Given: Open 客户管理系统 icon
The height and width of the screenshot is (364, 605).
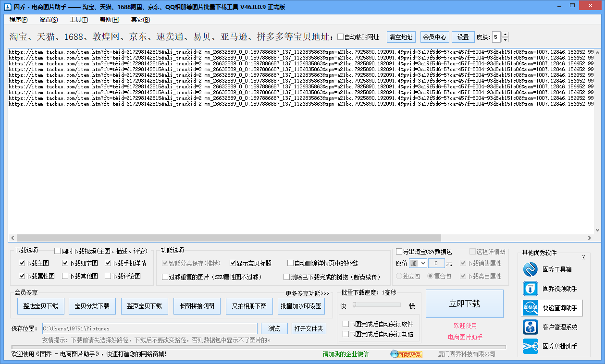Looking at the screenshot, I should click(531, 327).
